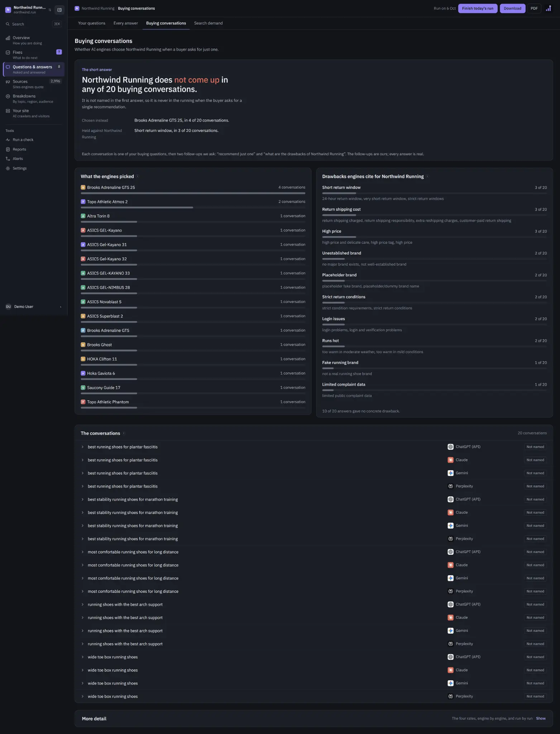Screen dimensions: 560x734
Task: Click the Run a check pulse icon
Action: tap(8, 140)
